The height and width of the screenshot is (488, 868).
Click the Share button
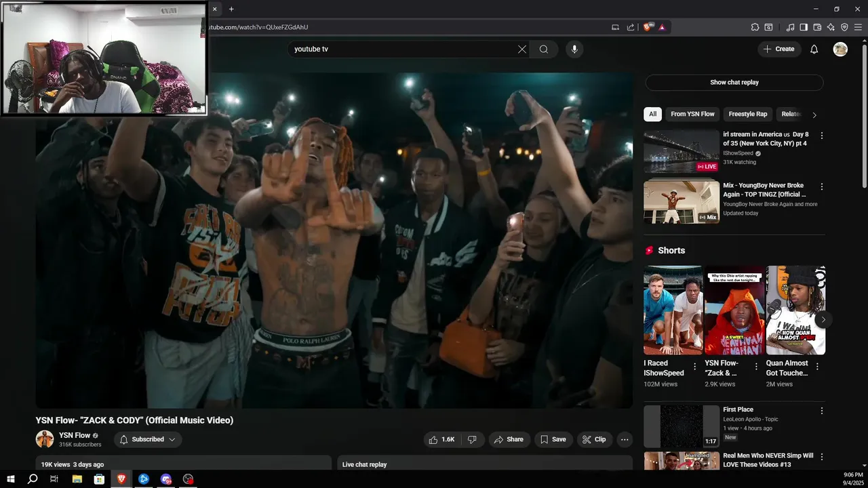[509, 439]
